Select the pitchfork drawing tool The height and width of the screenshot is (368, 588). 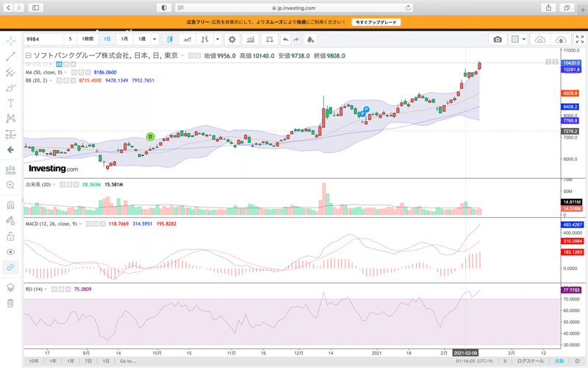(x=10, y=72)
